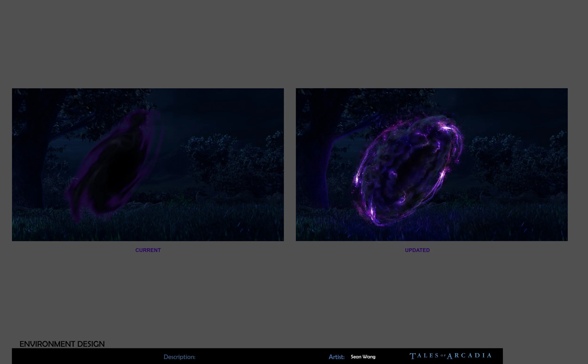This screenshot has height=364, width=588.
Task: Select the ENVIRONMENT DESIGN heading
Action: [x=62, y=344]
